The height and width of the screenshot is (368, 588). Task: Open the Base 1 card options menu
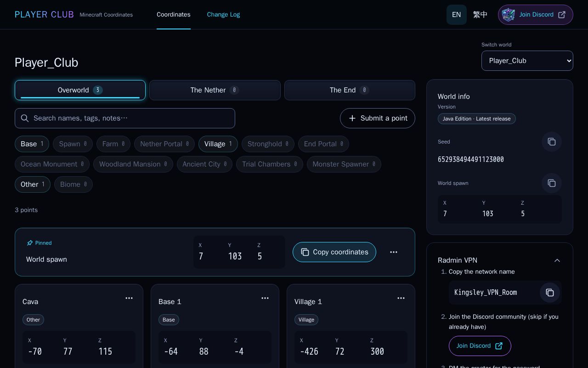pyautogui.click(x=265, y=298)
